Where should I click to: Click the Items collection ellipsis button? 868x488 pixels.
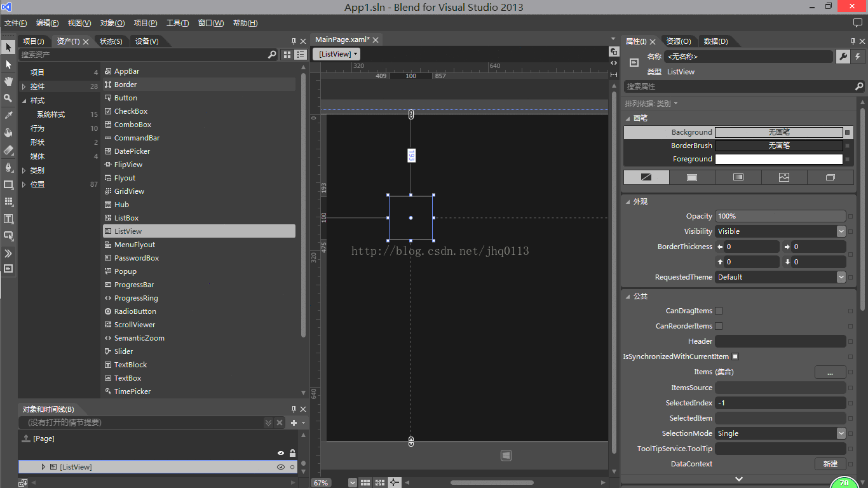[830, 372]
